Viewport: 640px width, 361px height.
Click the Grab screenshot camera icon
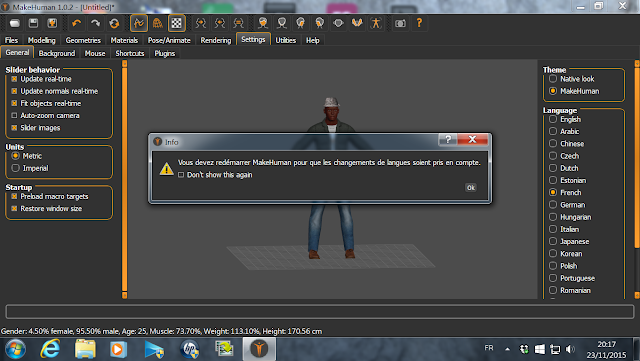tap(400, 23)
